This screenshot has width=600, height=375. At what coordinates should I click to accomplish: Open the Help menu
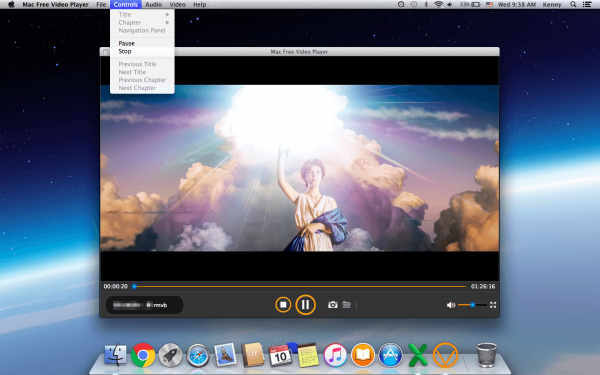[200, 5]
